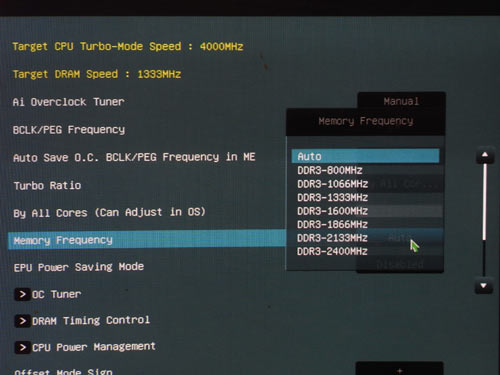500x375 pixels.
Task: Choose DDR3-1866MHz memory frequency
Action: 333,224
